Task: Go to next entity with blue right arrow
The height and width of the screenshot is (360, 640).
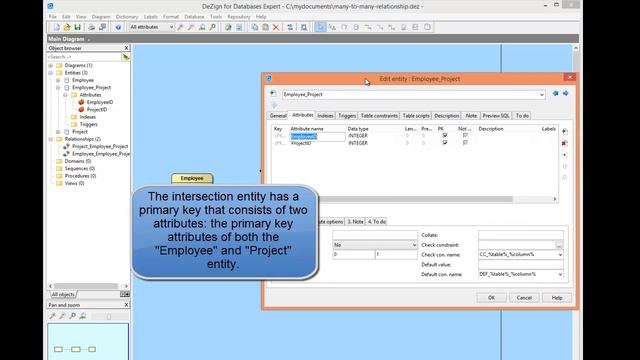Action: [x=566, y=94]
